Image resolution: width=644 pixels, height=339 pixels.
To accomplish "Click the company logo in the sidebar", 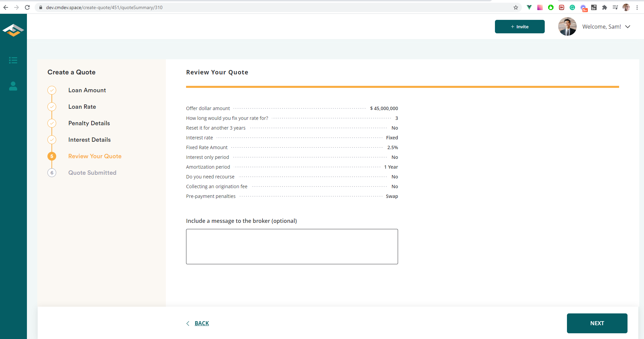I will click(13, 30).
